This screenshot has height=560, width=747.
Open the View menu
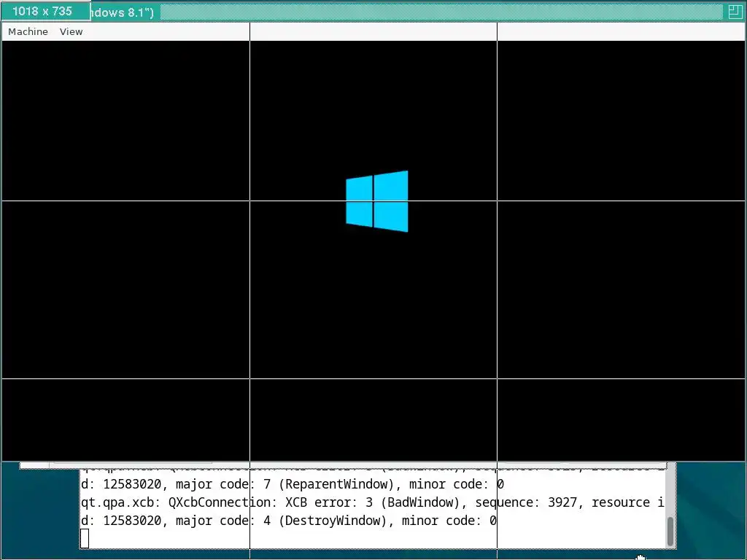coord(71,32)
